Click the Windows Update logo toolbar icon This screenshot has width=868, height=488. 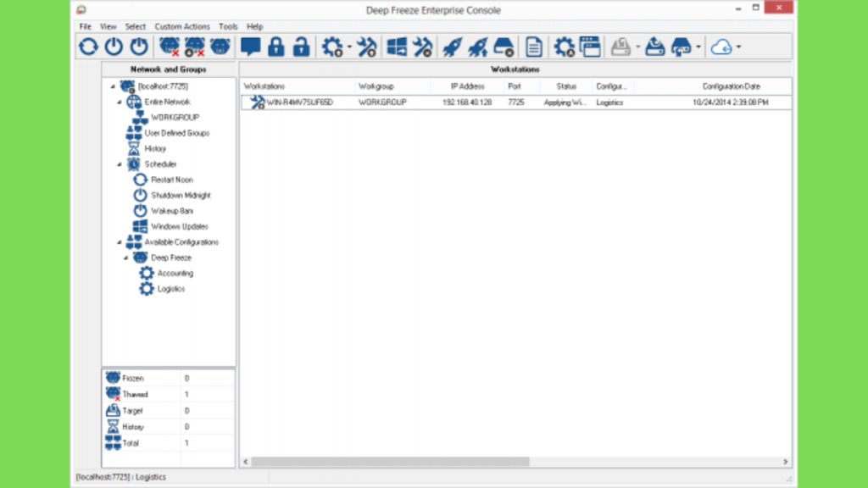click(397, 47)
